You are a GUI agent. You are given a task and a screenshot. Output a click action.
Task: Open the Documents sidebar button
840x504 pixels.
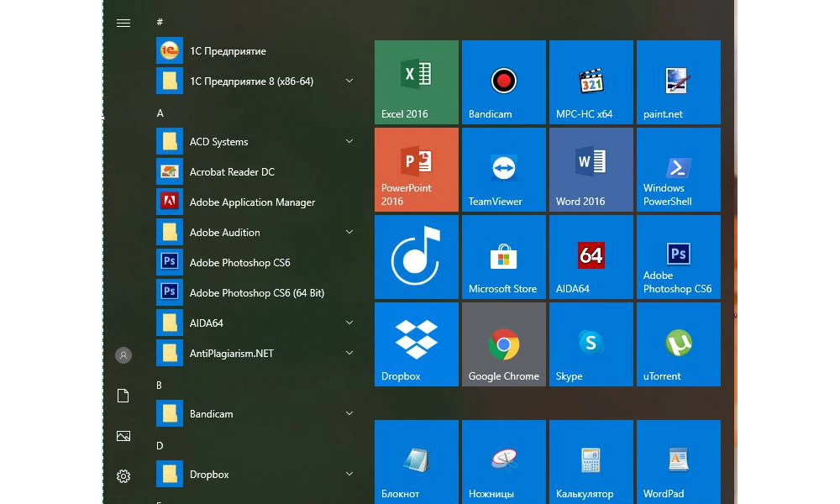pyautogui.click(x=123, y=396)
